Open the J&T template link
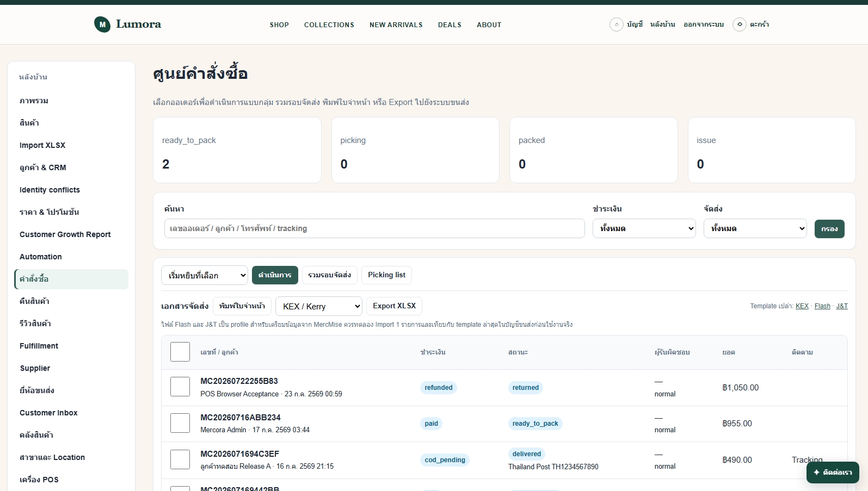The height and width of the screenshot is (491, 868). point(842,306)
